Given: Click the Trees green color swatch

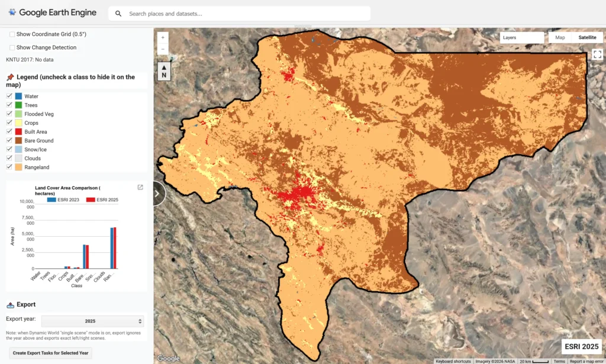Looking at the screenshot, I should (x=18, y=105).
